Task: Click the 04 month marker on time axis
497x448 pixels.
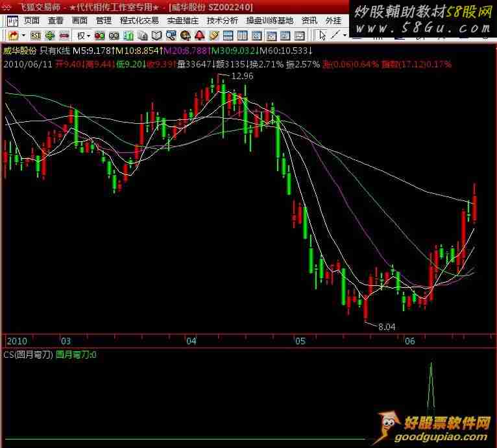Action: [191, 340]
